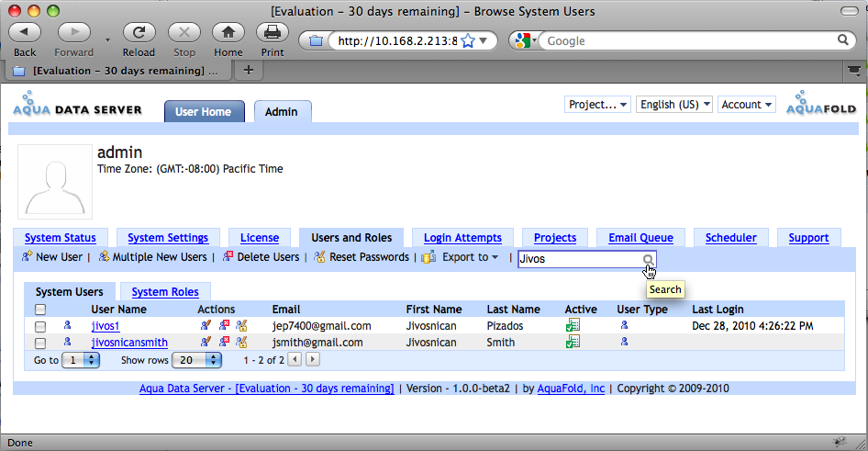Click the Google search magnifier icon
This screenshot has height=451, width=868.
(x=843, y=39)
